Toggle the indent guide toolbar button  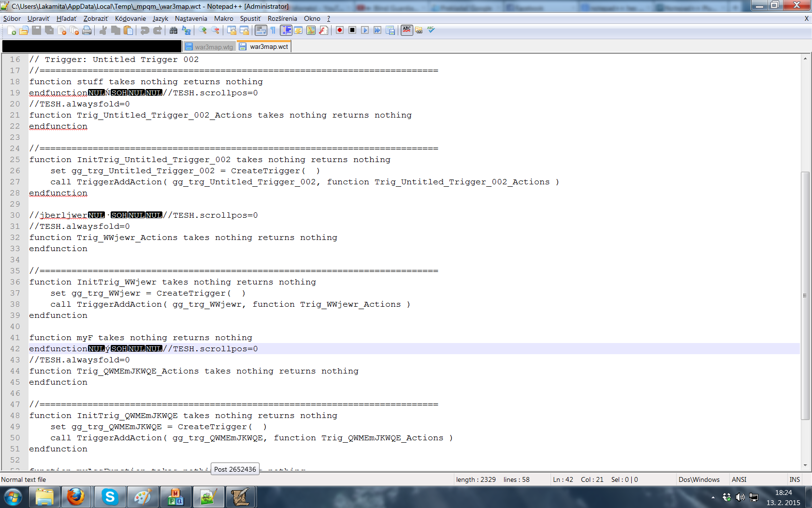coord(286,30)
